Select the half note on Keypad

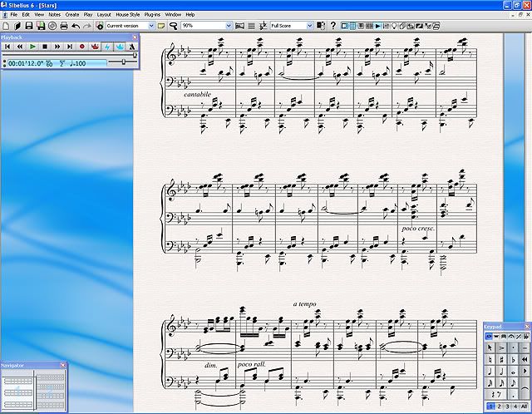click(x=502, y=372)
